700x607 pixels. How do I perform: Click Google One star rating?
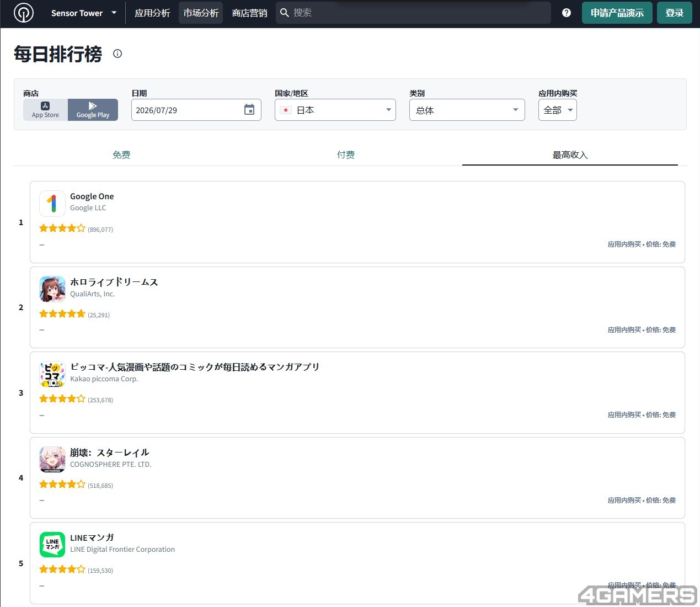click(62, 228)
